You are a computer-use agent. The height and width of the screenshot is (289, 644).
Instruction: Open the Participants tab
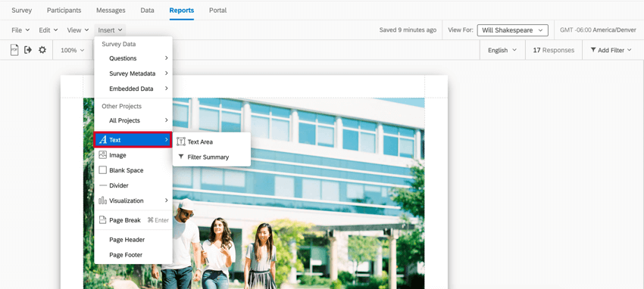point(64,11)
